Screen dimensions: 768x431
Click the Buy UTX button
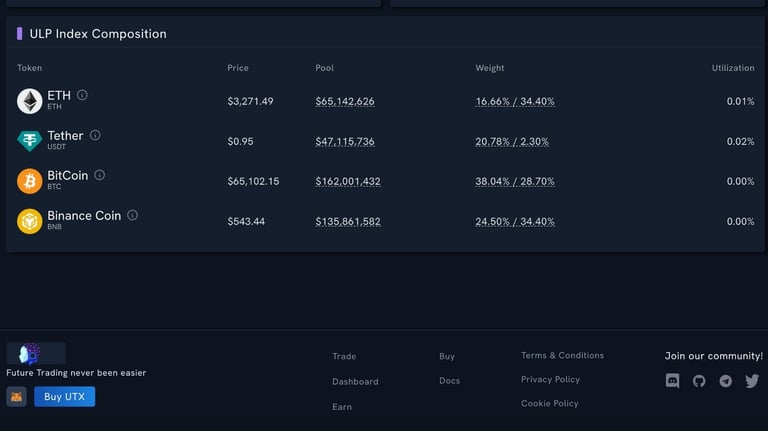[x=65, y=397]
